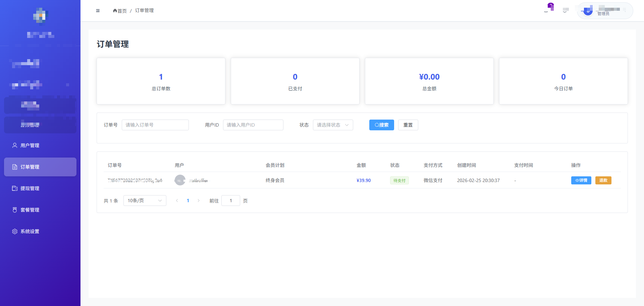Click the home icon in the breadcrumb
The height and width of the screenshot is (306, 644).
tap(115, 10)
